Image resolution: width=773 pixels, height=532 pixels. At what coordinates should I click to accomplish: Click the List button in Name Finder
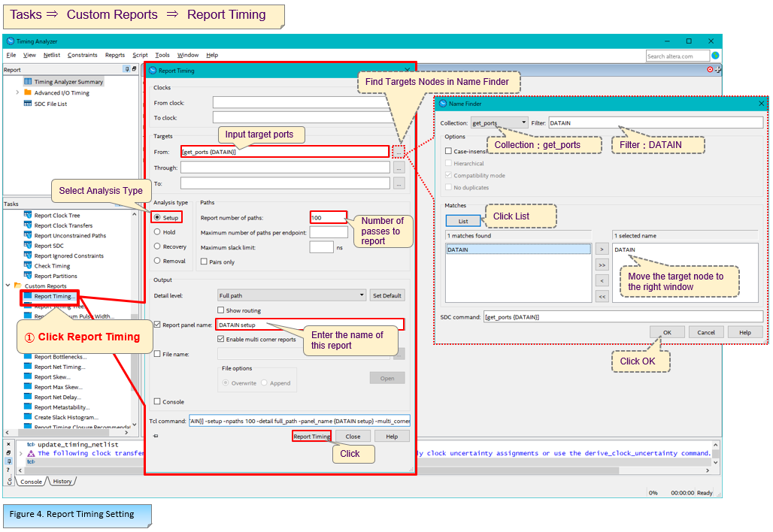(463, 221)
